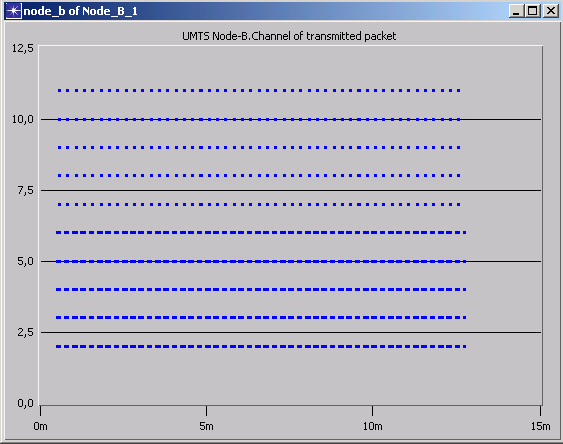
Task: Click the dashed data series at value 3
Action: click(x=261, y=317)
